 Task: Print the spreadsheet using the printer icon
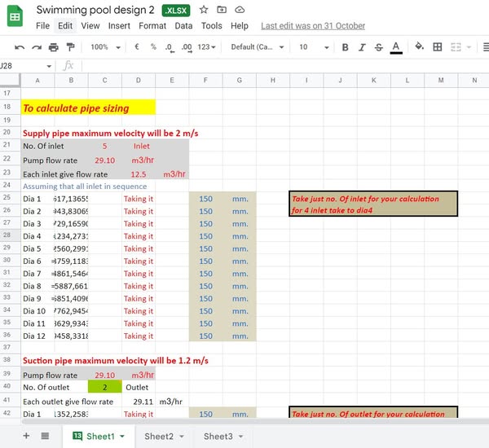pos(53,47)
